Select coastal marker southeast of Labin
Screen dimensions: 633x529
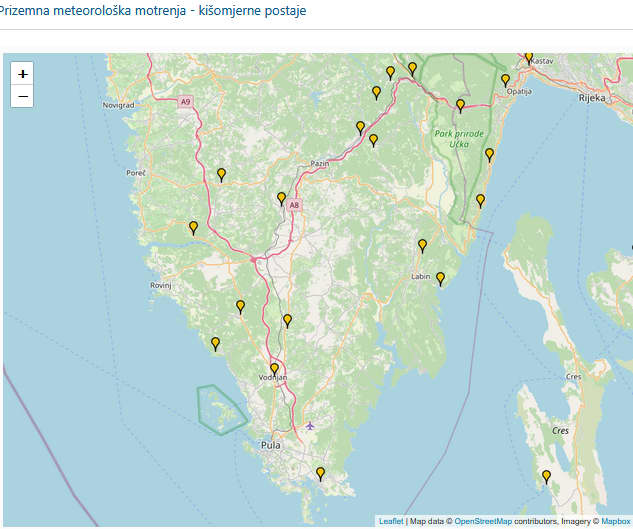440,278
